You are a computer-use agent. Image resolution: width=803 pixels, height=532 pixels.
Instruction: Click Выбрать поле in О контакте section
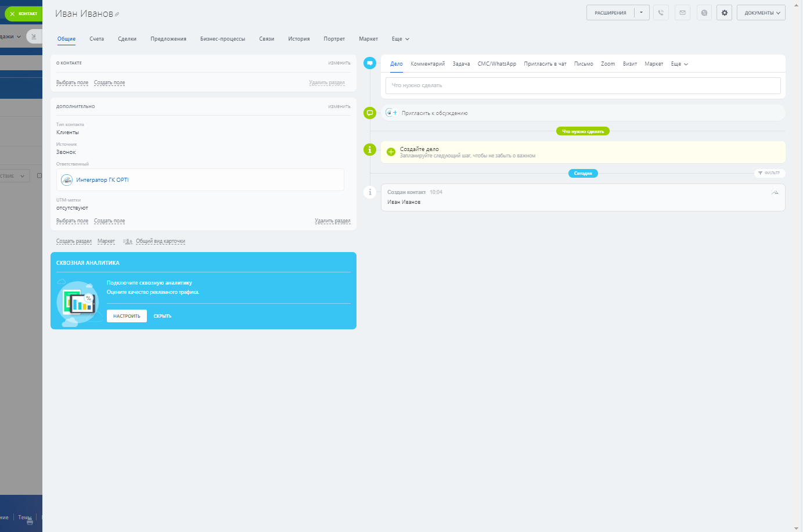(72, 82)
